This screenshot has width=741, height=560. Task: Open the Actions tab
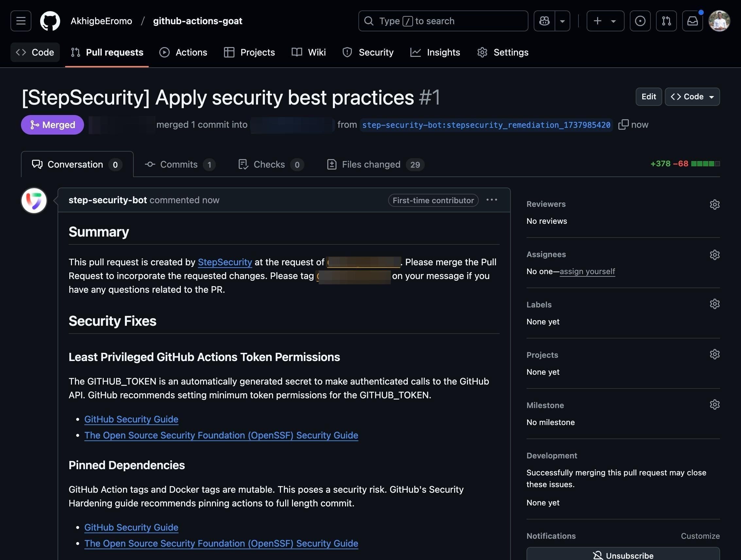[183, 52]
